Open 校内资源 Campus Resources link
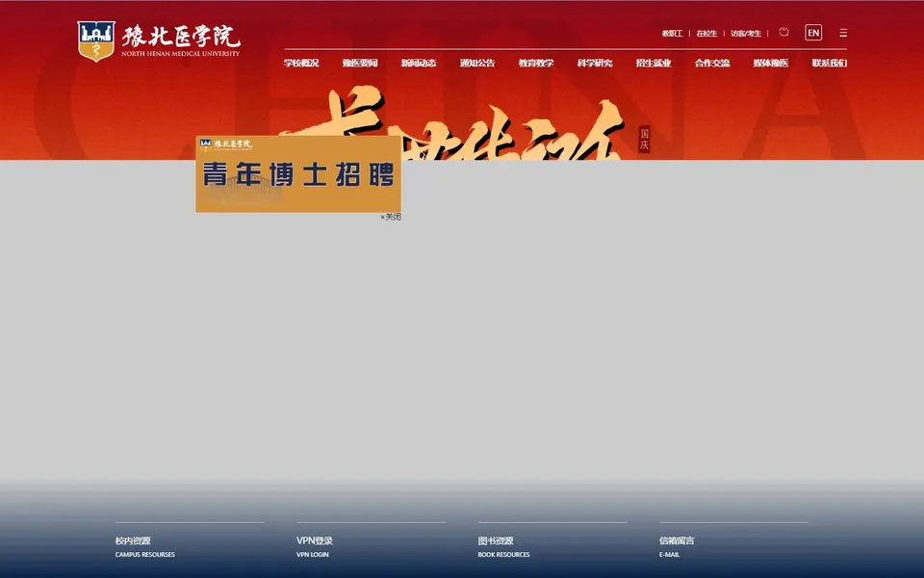The height and width of the screenshot is (578, 924). (145, 547)
